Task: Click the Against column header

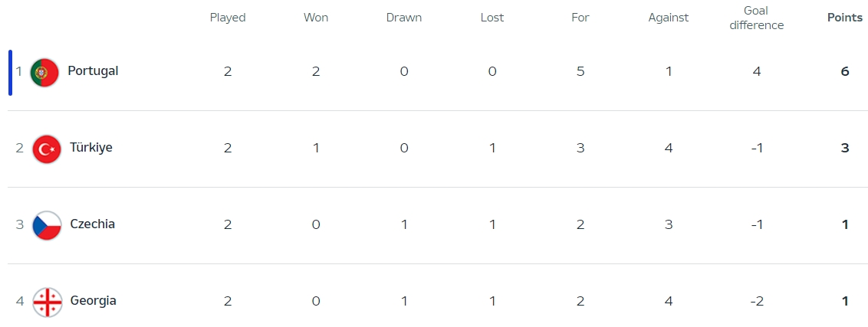Action: click(x=669, y=18)
